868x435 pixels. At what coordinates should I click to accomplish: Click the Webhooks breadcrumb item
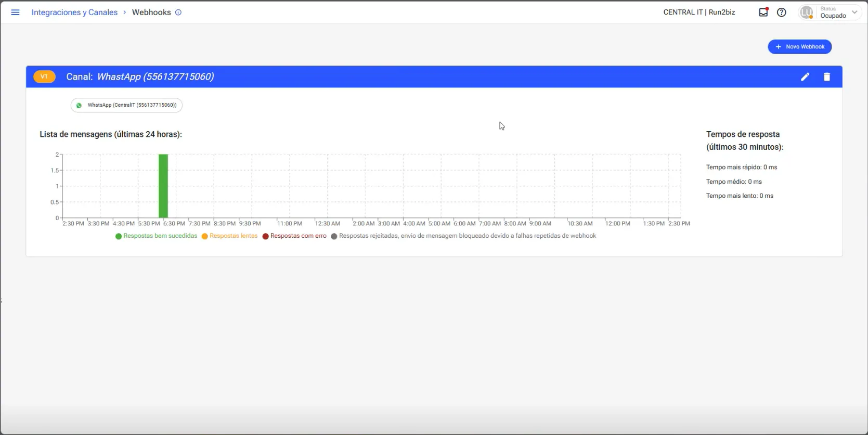151,12
